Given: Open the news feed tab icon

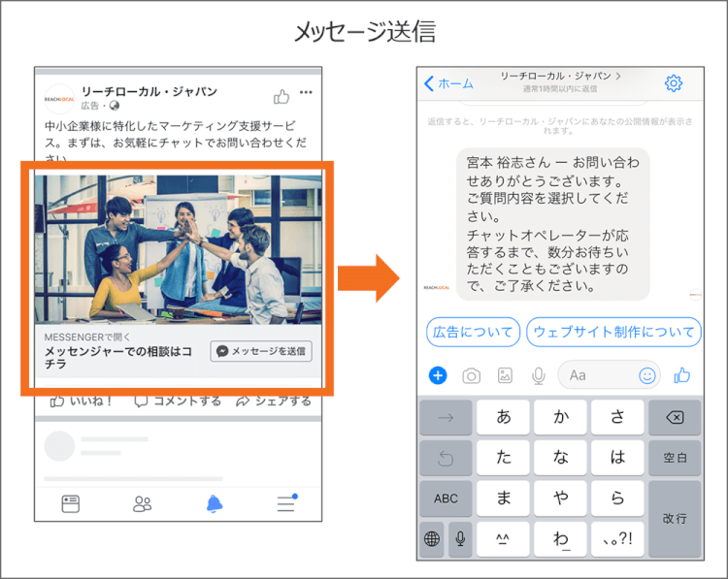Looking at the screenshot, I should 71,504.
